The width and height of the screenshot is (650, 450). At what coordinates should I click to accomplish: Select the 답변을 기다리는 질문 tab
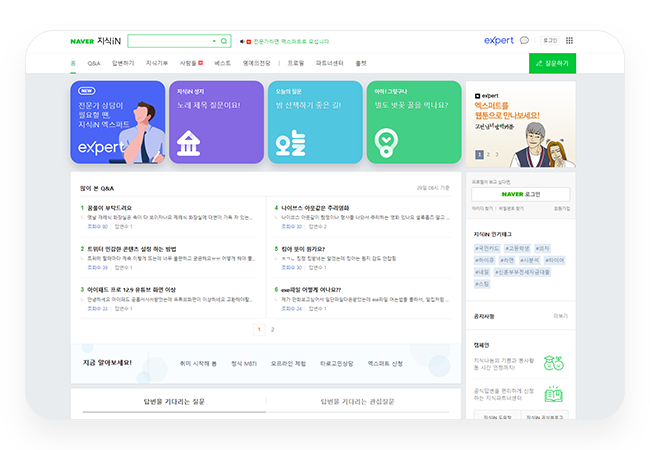(x=174, y=402)
